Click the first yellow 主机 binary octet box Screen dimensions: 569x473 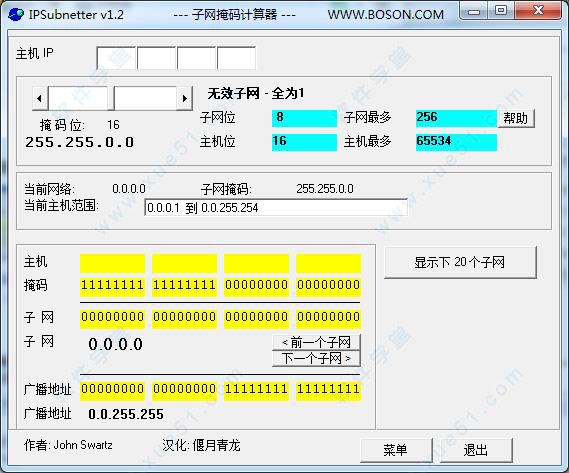(x=112, y=263)
